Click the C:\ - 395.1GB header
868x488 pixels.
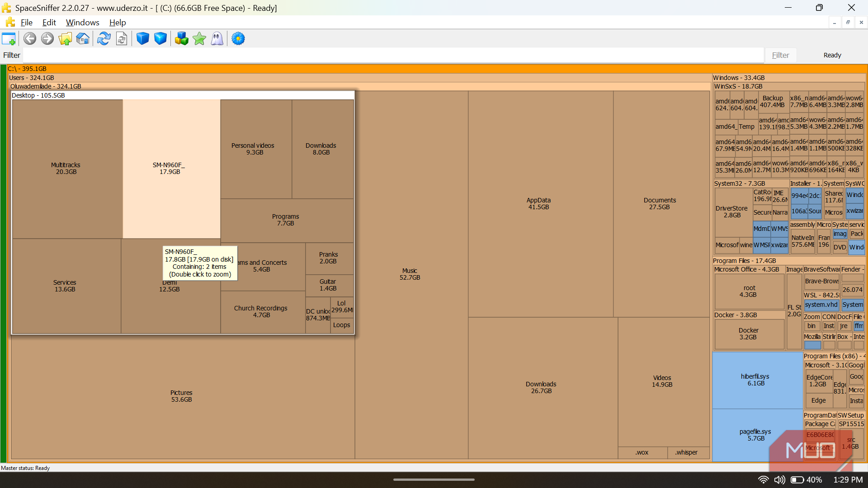click(x=437, y=69)
